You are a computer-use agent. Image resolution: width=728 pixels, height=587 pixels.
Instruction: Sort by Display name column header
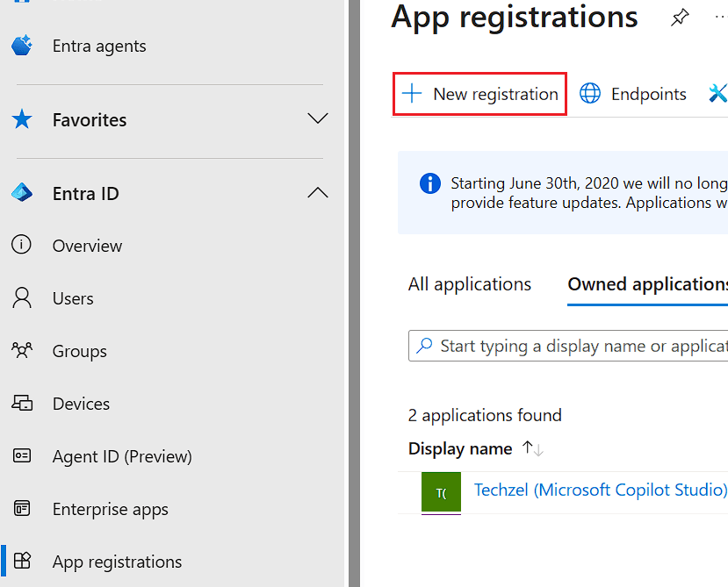coord(460,448)
